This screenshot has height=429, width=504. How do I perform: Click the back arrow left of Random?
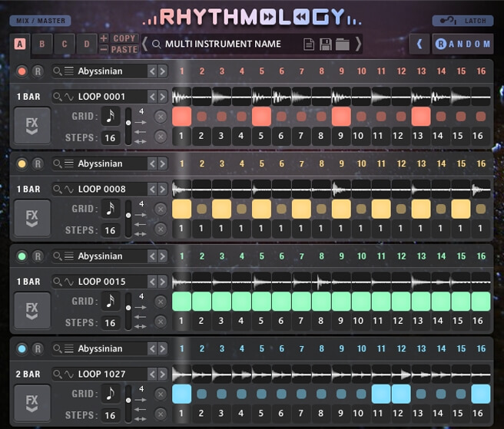click(419, 44)
